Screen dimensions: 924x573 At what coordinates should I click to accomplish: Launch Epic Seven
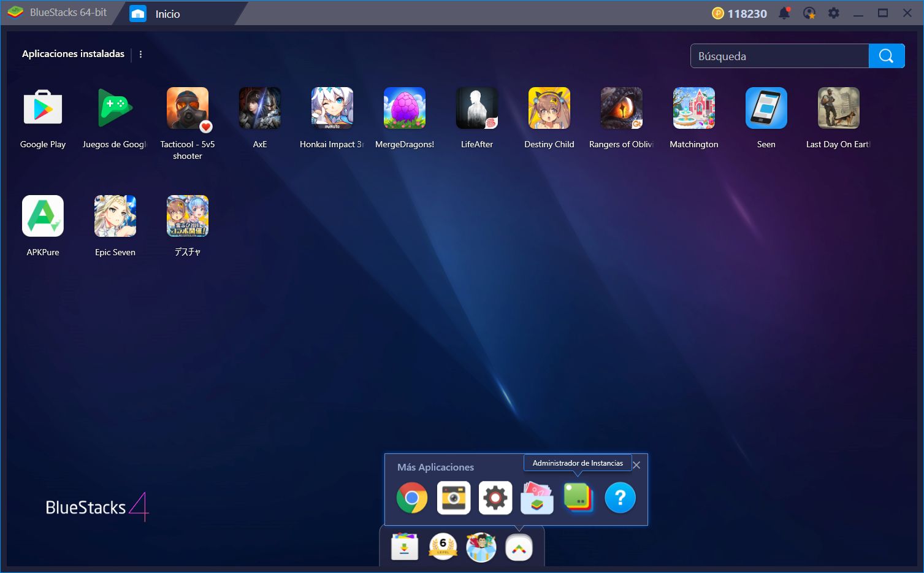pyautogui.click(x=115, y=216)
